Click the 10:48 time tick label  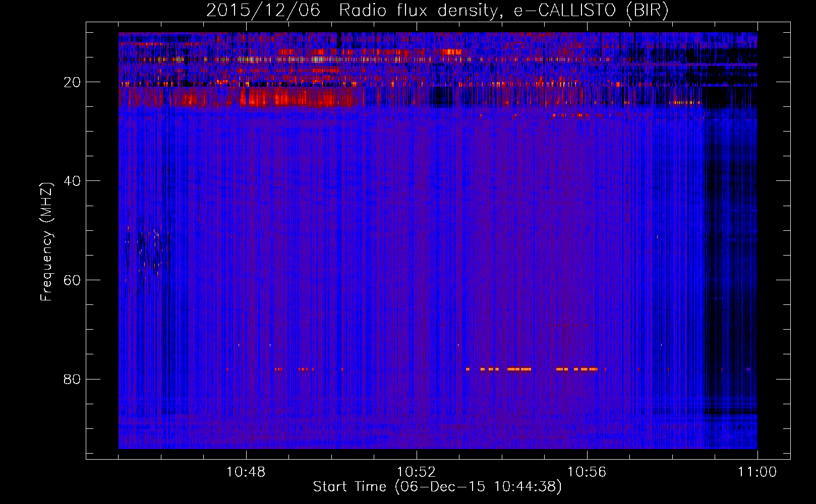pyautogui.click(x=246, y=472)
